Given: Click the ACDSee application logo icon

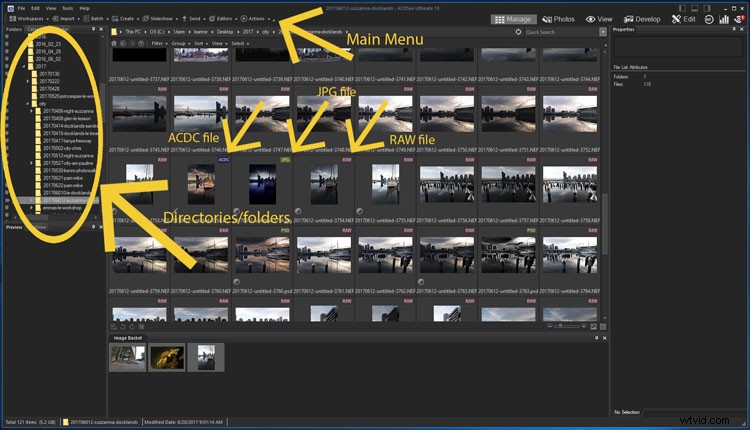Looking at the screenshot, I should pyautogui.click(x=10, y=8).
